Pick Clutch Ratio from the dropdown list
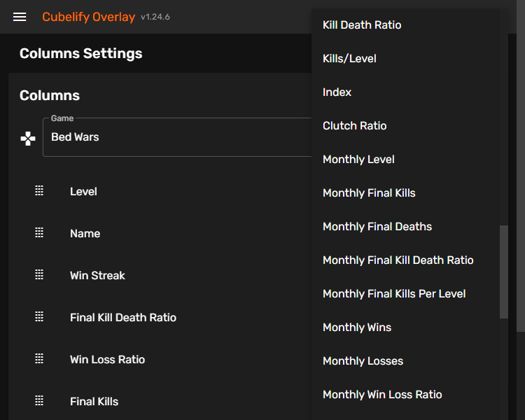The image size is (525, 420). click(x=355, y=126)
